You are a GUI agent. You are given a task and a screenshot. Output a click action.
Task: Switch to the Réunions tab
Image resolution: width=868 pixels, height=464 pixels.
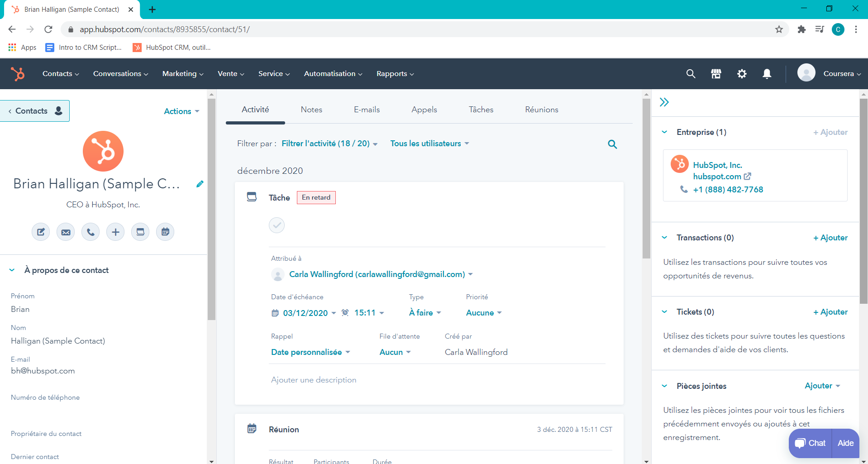(x=542, y=110)
